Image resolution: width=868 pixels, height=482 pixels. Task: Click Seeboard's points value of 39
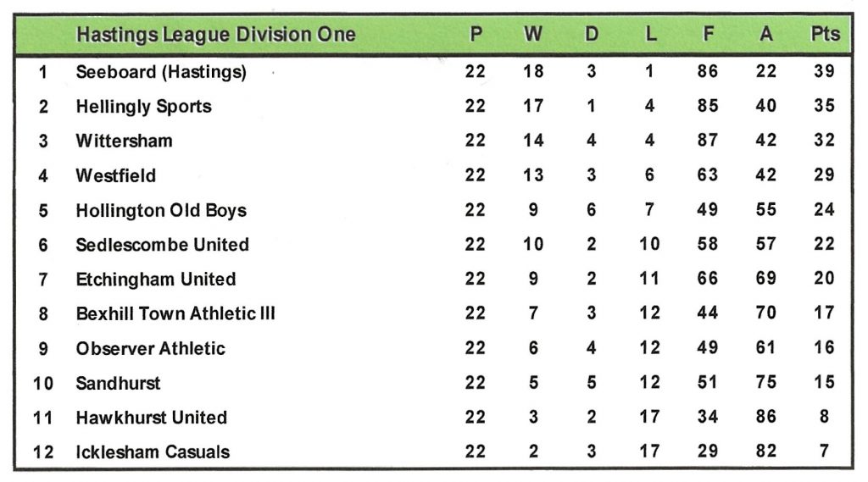tap(824, 72)
